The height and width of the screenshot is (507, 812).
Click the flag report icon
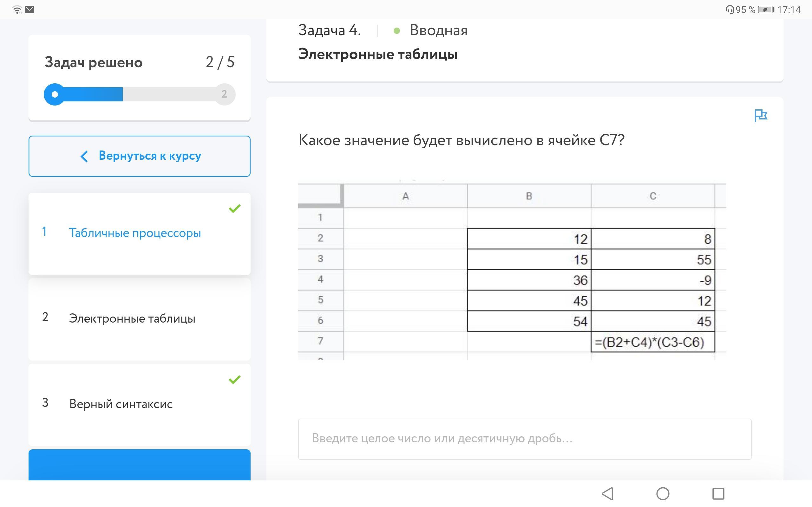click(x=760, y=115)
